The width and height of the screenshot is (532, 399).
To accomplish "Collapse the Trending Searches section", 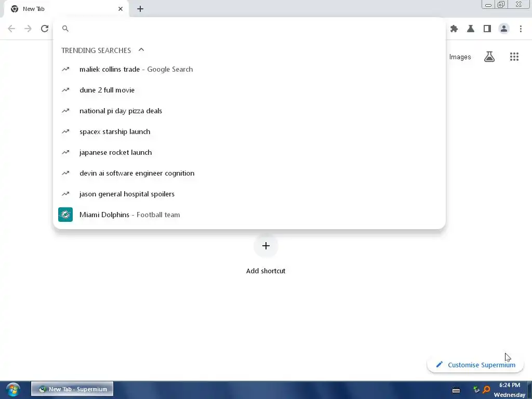I will pyautogui.click(x=141, y=50).
